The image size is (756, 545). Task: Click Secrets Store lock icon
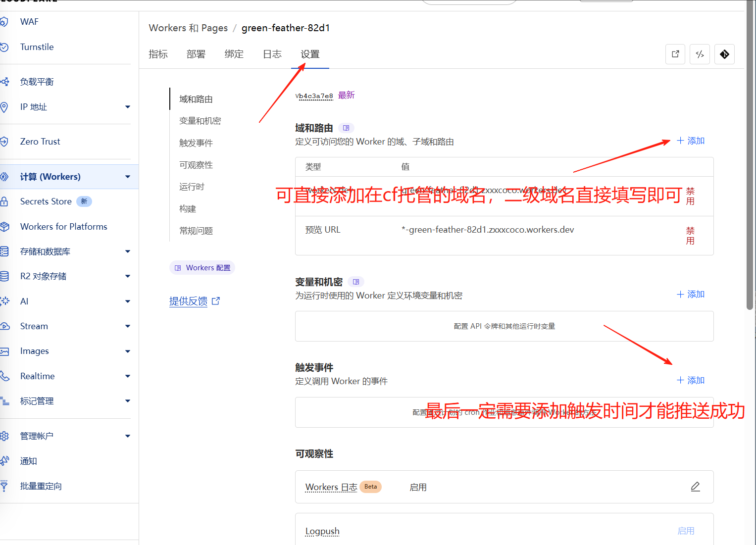[x=4, y=201]
